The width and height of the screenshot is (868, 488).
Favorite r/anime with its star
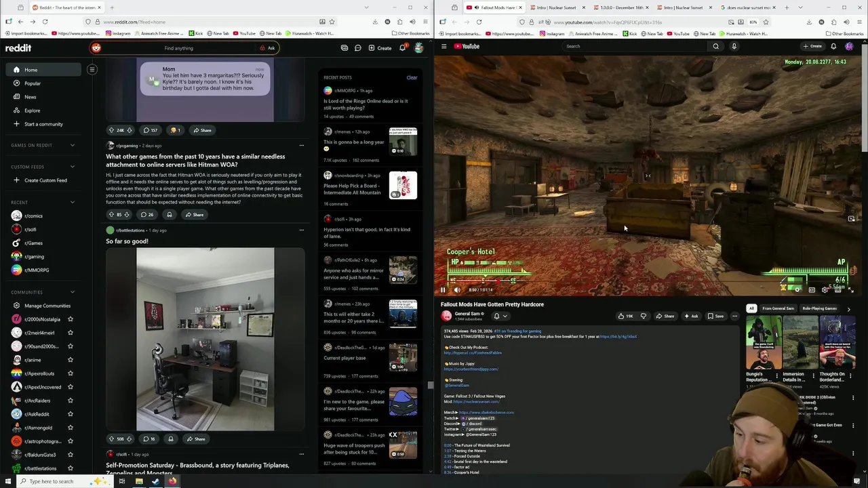coord(71,360)
